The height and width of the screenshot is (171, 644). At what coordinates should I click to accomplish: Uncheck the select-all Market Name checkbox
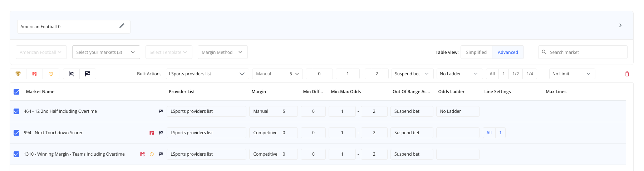coord(16,92)
